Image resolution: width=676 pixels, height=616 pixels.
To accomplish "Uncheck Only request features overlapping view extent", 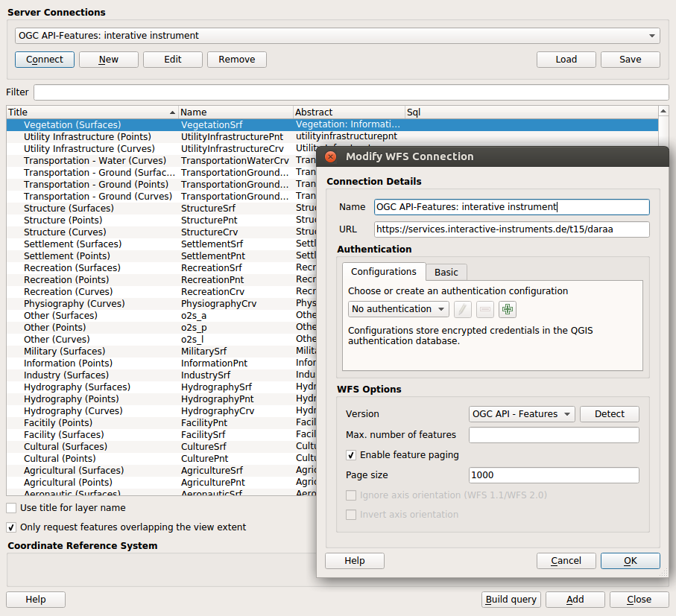I will (x=12, y=527).
